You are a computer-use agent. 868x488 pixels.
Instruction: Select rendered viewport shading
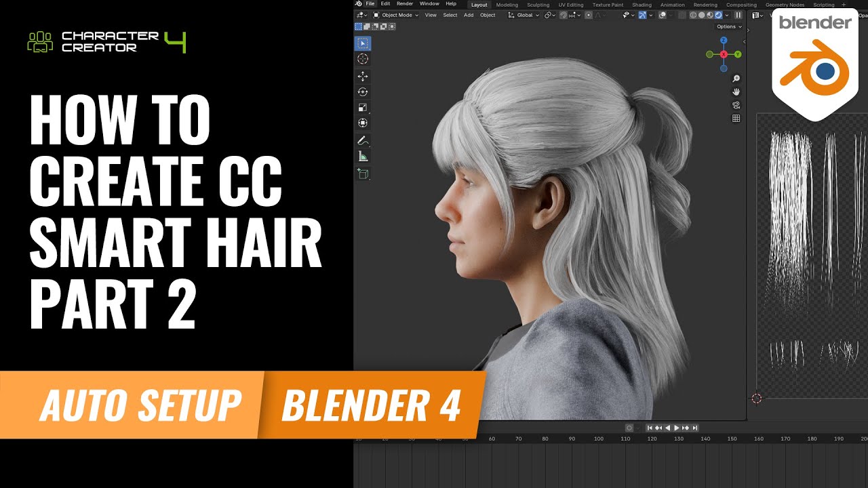719,15
